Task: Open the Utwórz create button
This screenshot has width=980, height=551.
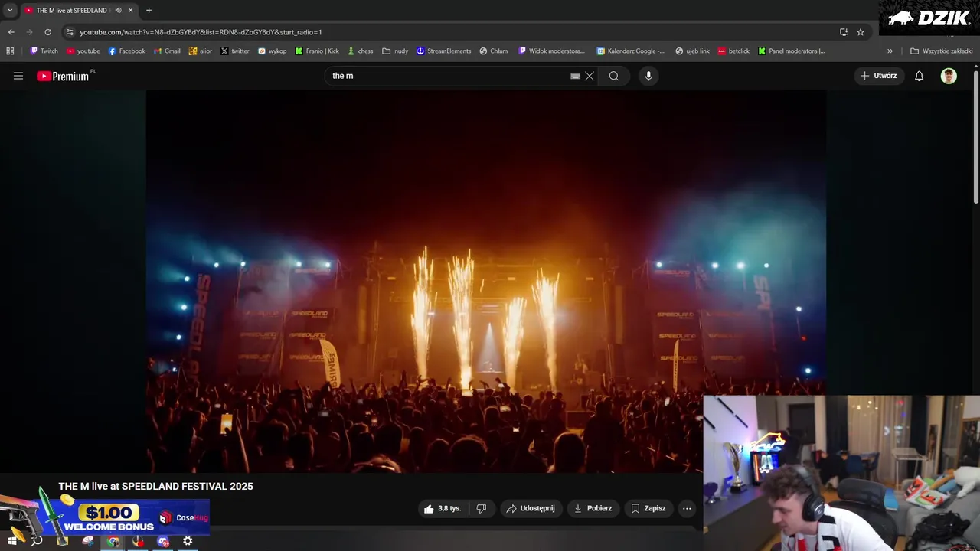Action: 879,76
